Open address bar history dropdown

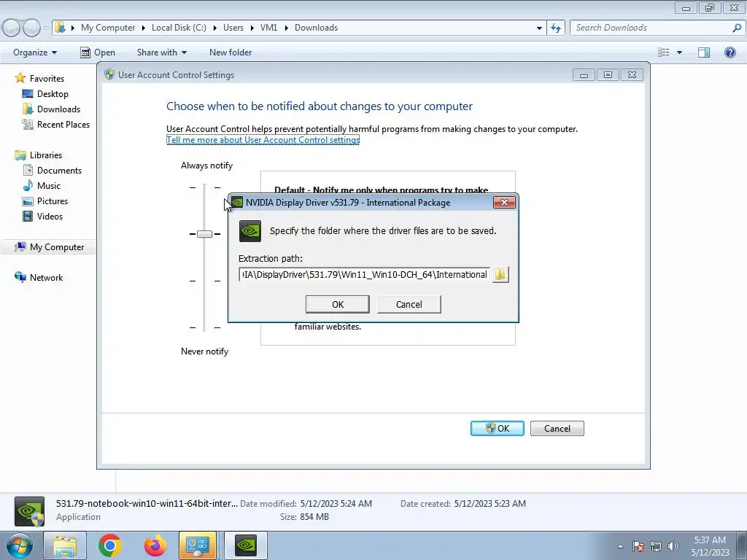click(539, 28)
